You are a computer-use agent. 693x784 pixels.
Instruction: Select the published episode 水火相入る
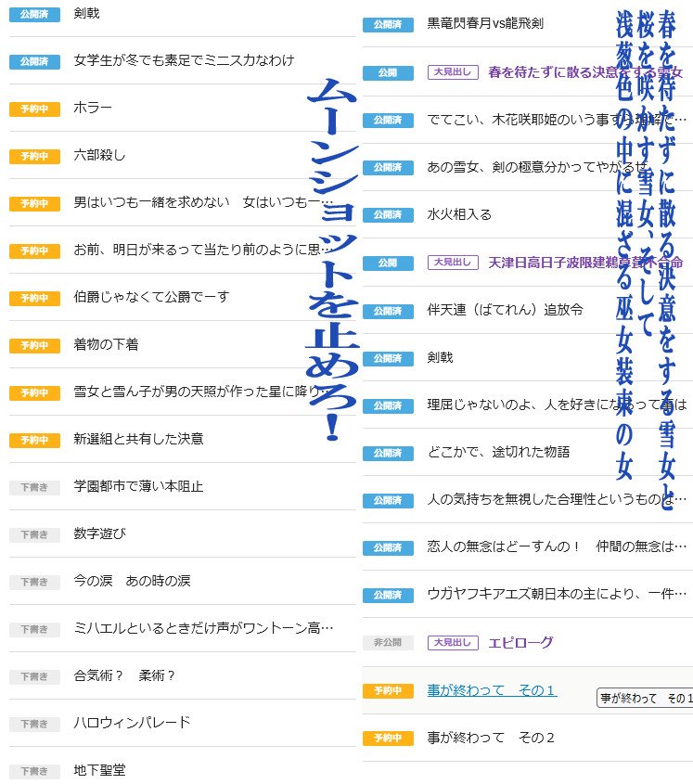[459, 214]
